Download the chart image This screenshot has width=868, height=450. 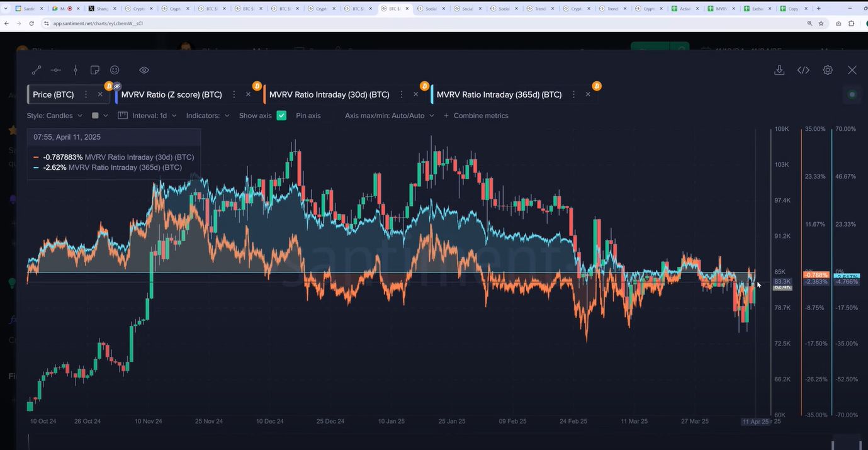coord(779,70)
